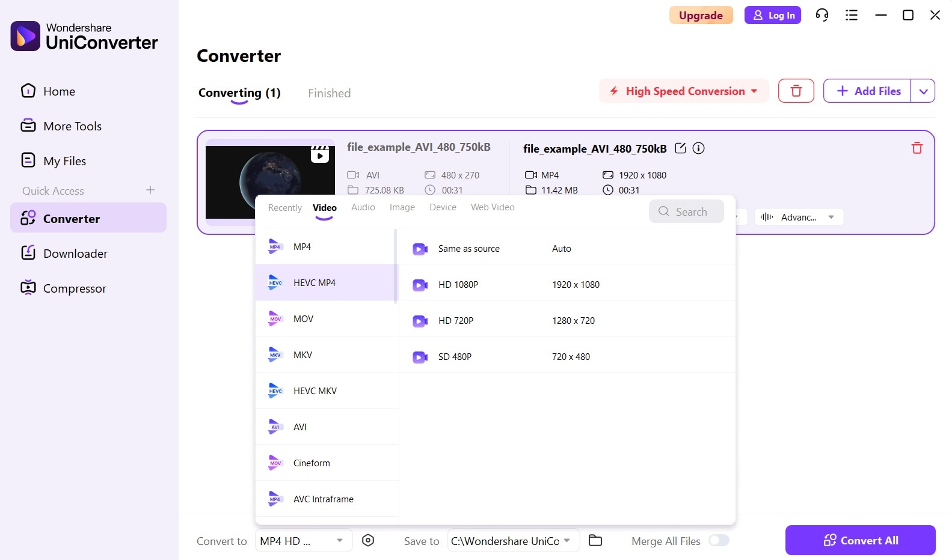Open the main menu list icon
Viewport: 952px width, 560px height.
(x=851, y=15)
